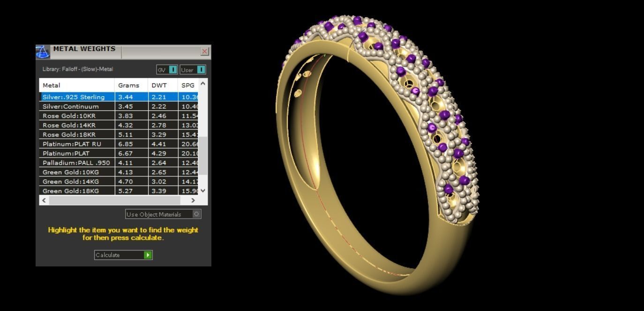
Task: Select the Silver:Continuum row
Action: (x=119, y=106)
